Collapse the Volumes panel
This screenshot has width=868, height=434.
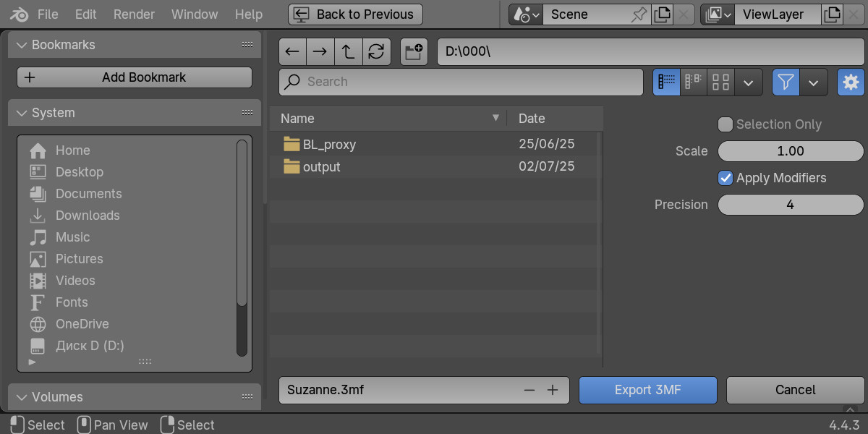pos(21,397)
